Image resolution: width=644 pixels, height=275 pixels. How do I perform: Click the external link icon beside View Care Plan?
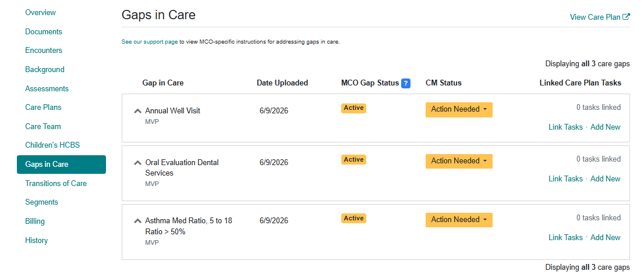click(627, 17)
